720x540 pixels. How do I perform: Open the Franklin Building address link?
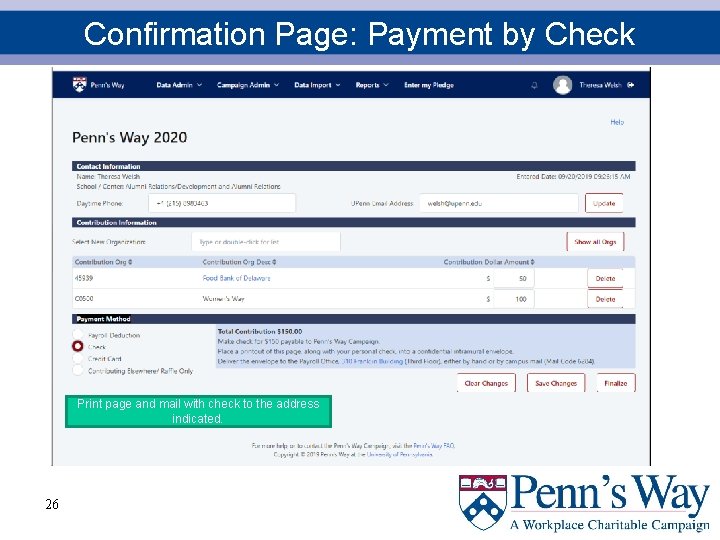(372, 361)
